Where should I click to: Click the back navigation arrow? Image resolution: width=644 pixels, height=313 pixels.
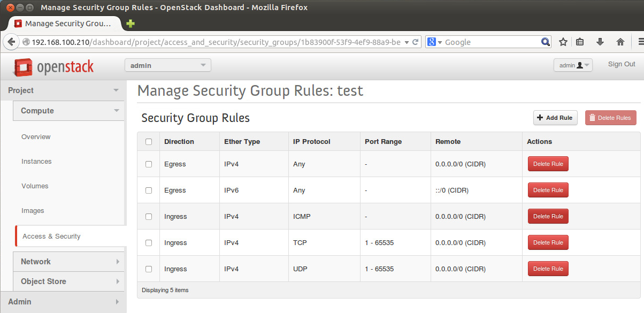[11, 42]
